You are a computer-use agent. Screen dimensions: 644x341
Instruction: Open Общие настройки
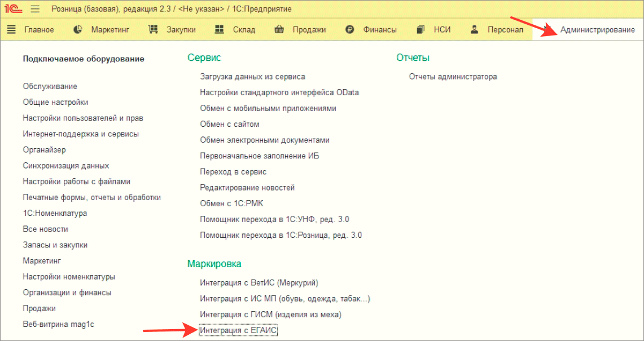(55, 102)
